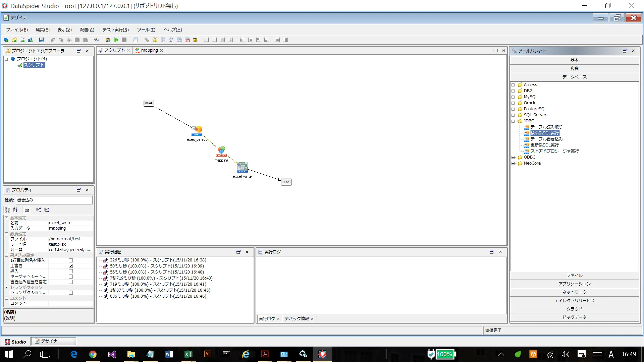
Task: Collapse the 基本設定 property group
Action: 6,218
